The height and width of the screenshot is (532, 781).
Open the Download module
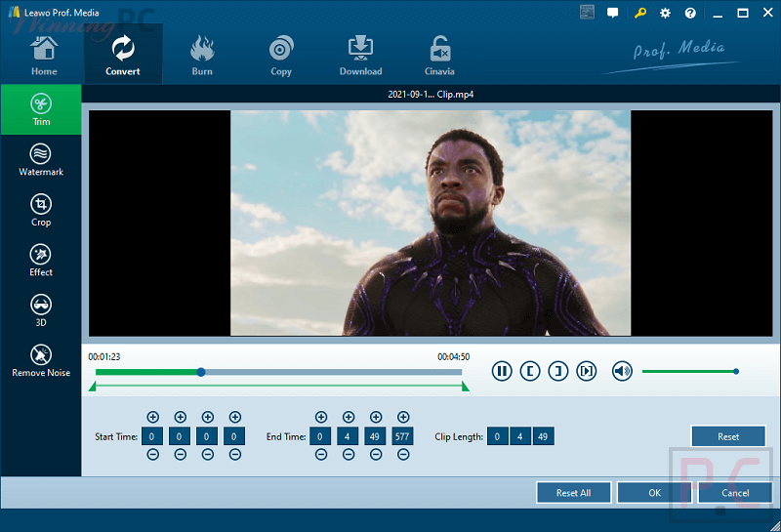click(x=360, y=57)
